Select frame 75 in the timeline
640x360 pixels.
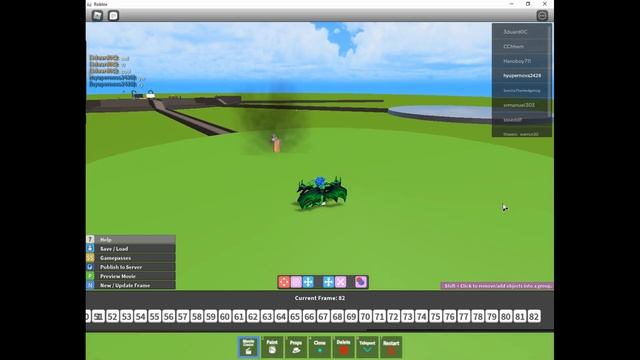point(436,316)
